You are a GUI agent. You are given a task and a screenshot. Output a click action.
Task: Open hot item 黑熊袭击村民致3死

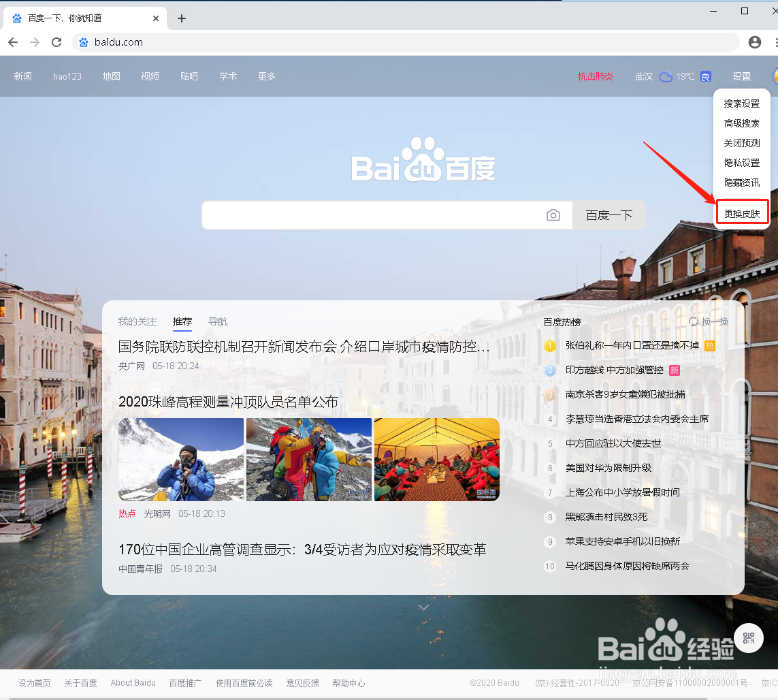pos(606,517)
